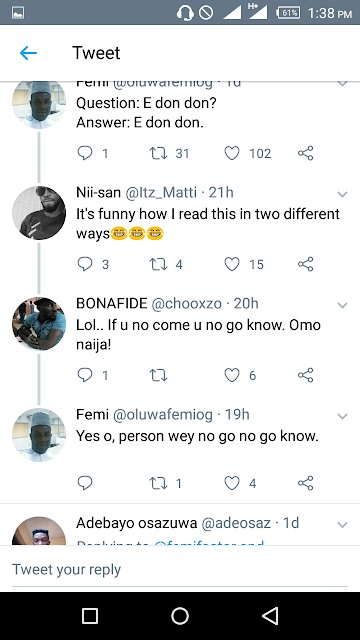
Task: Reply to Femi's 19h tweet
Action: 85,483
